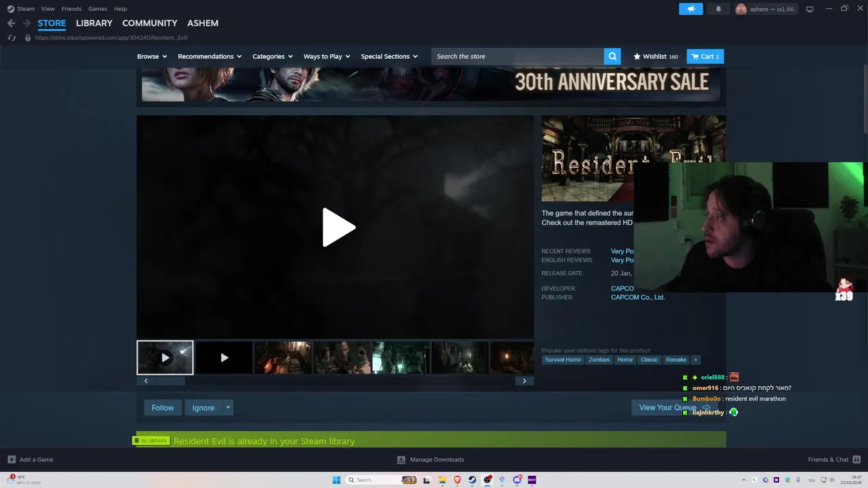Image resolution: width=868 pixels, height=488 pixels.
Task: Switch to the STORE tab
Action: pyautogui.click(x=52, y=23)
